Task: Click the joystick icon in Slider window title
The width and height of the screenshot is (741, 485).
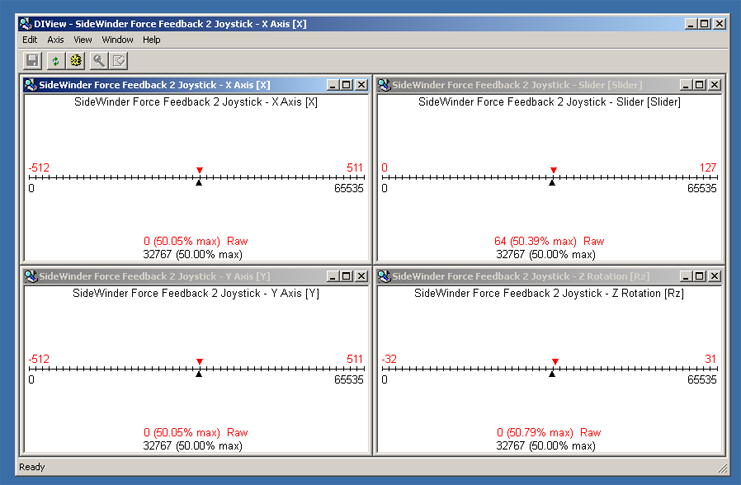Action: click(384, 85)
